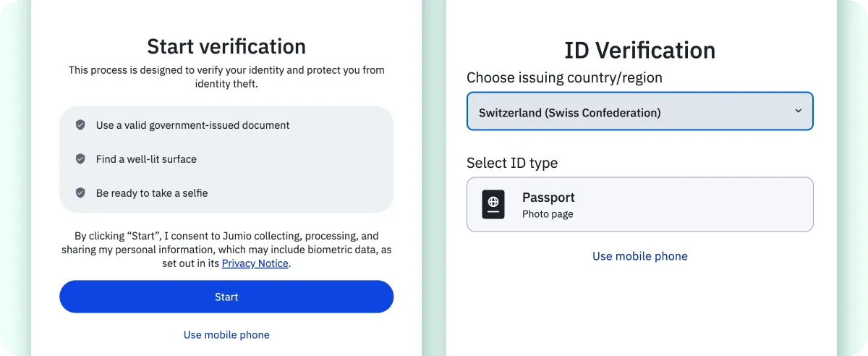
Task: Open the Privacy Notice link
Action: tap(255, 263)
